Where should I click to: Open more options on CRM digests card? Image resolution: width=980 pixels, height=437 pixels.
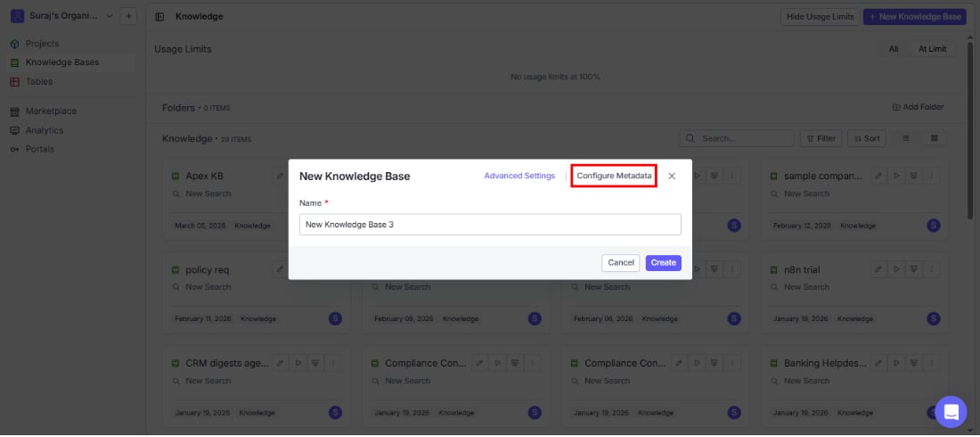pyautogui.click(x=334, y=363)
